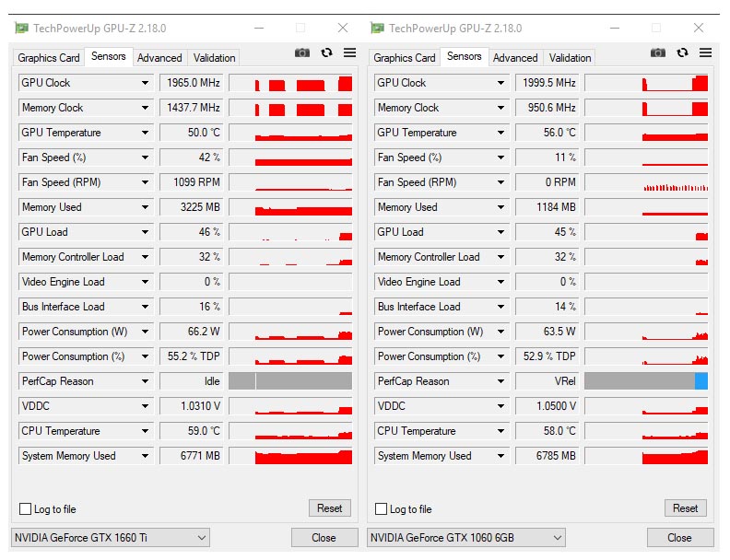Open Fan Speed (%) dropdown in left window
This screenshot has height=560, width=730.
coord(146,157)
